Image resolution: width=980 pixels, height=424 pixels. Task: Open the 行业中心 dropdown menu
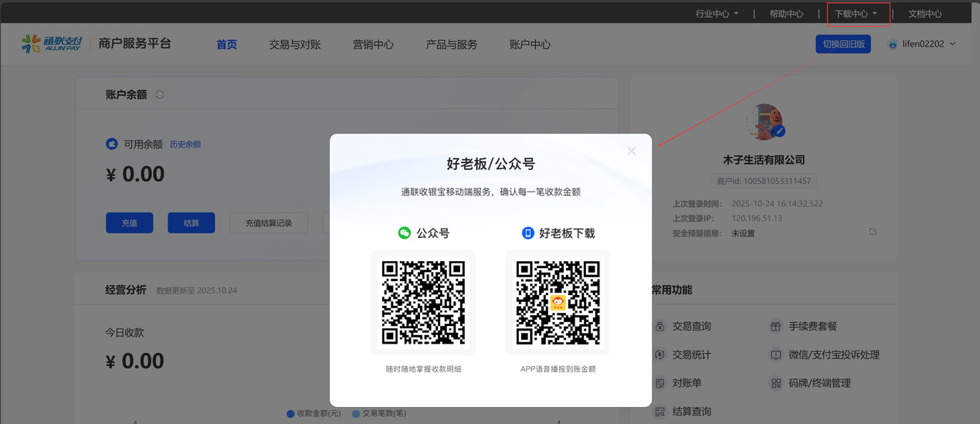(717, 14)
